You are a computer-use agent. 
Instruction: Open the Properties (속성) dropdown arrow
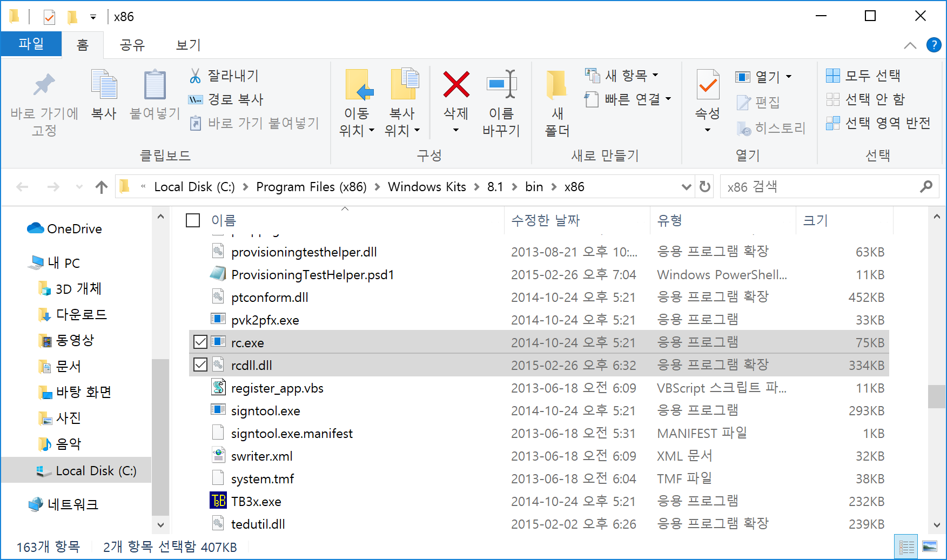click(x=708, y=130)
